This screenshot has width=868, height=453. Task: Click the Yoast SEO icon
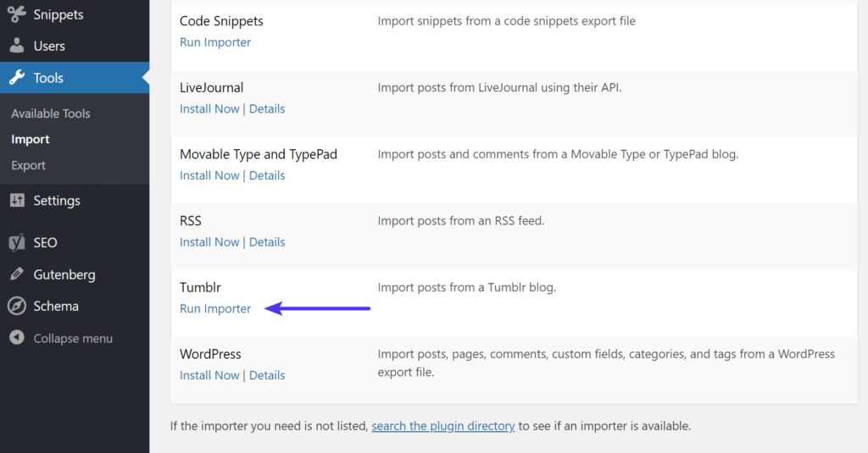(x=17, y=243)
